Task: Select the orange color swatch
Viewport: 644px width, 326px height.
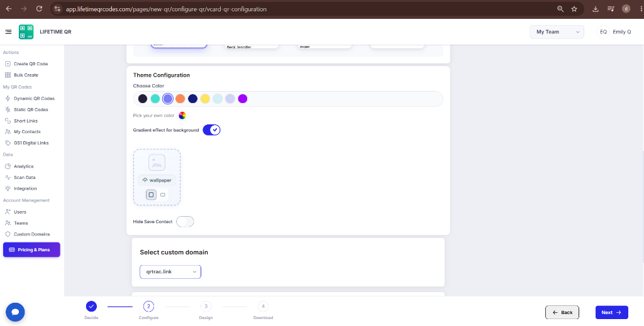Action: point(180,99)
